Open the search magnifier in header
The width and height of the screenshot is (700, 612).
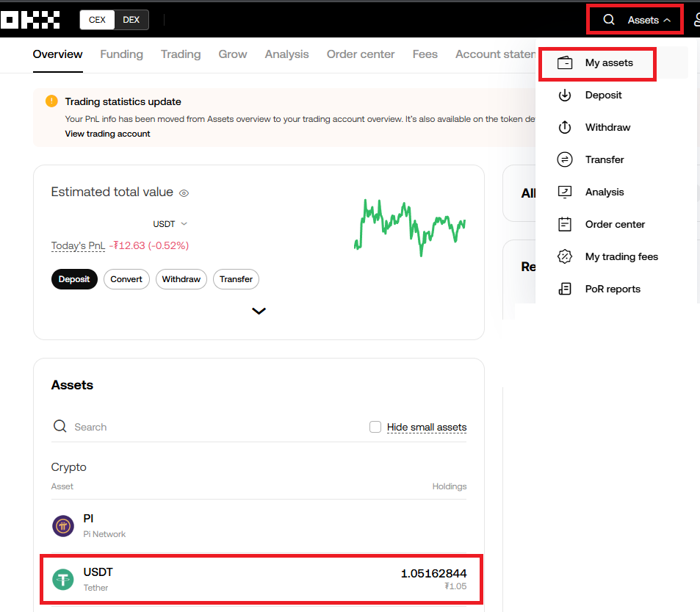coord(608,20)
